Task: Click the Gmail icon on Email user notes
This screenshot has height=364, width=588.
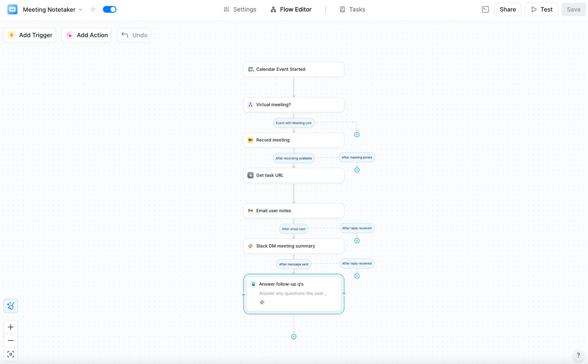Action: pyautogui.click(x=250, y=211)
